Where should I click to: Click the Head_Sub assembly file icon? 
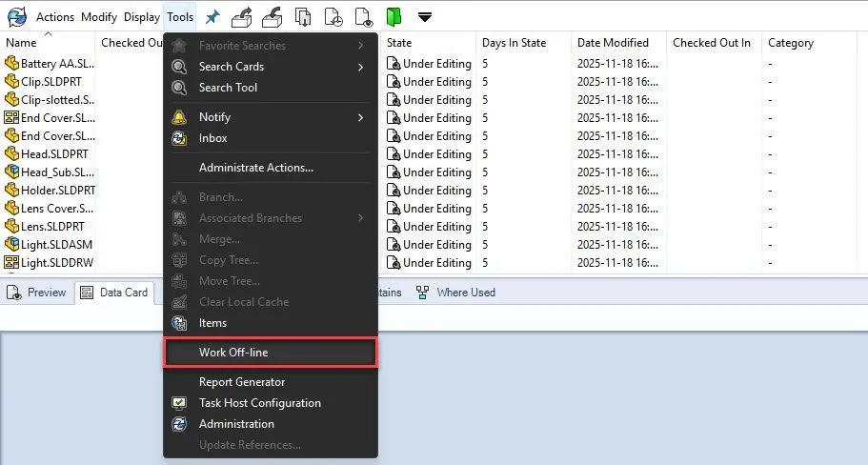(11, 172)
